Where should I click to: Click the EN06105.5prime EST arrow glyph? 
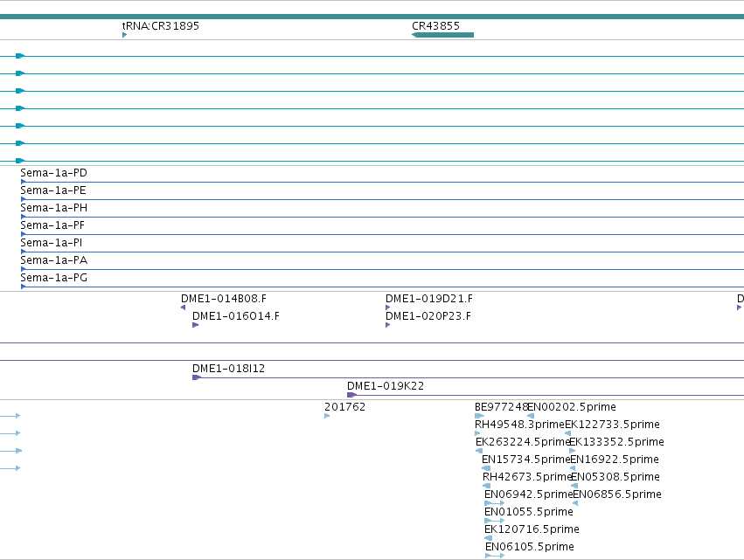tap(495, 556)
